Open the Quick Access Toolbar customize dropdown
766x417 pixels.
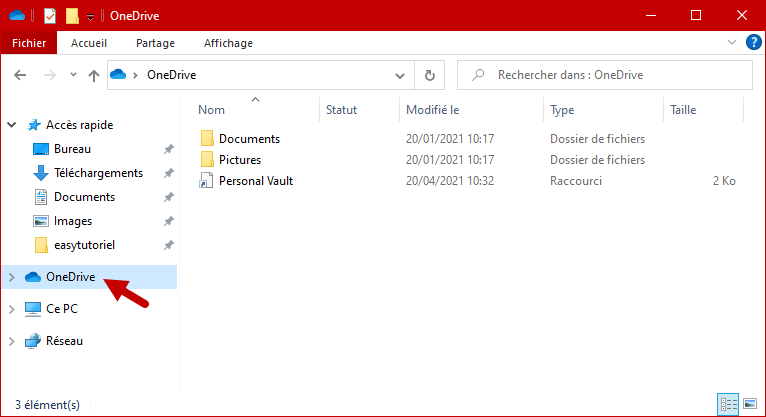coord(90,17)
